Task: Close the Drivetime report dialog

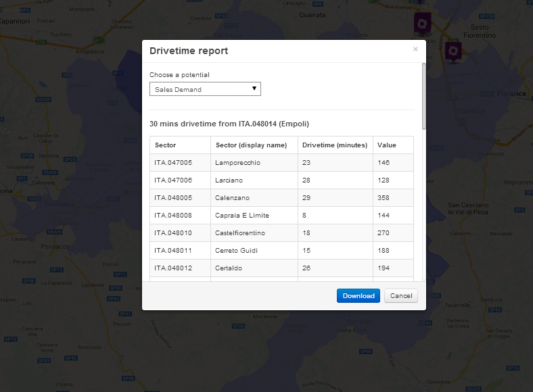Action: [415, 49]
